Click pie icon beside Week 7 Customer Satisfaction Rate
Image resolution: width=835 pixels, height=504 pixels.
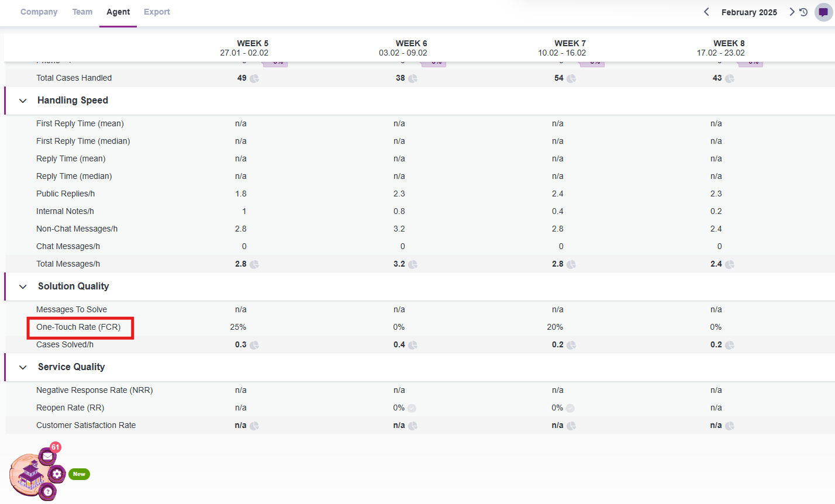pyautogui.click(x=571, y=426)
